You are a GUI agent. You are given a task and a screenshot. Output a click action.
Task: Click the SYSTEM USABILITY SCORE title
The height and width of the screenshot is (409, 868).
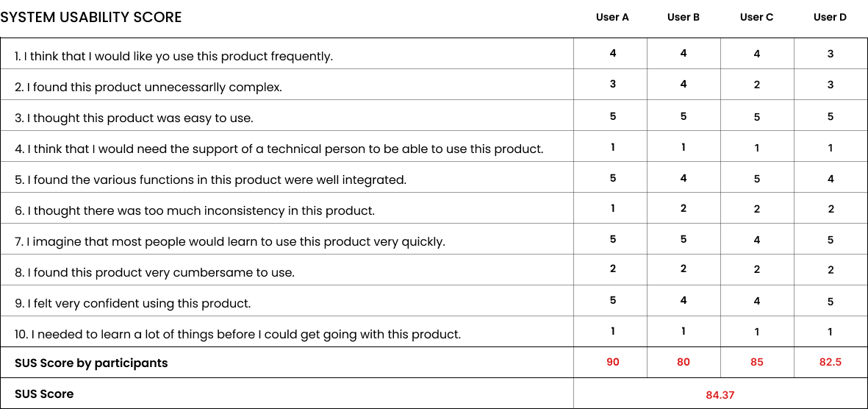91,17
